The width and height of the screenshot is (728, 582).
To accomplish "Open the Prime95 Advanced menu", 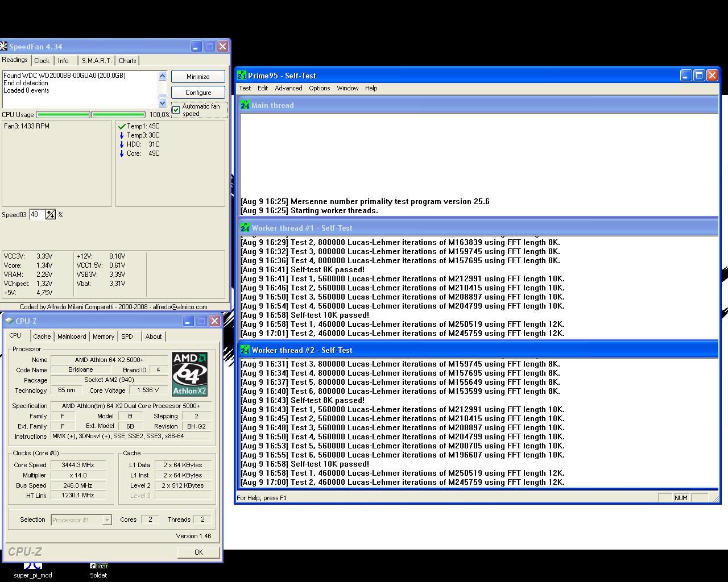I will tap(288, 88).
